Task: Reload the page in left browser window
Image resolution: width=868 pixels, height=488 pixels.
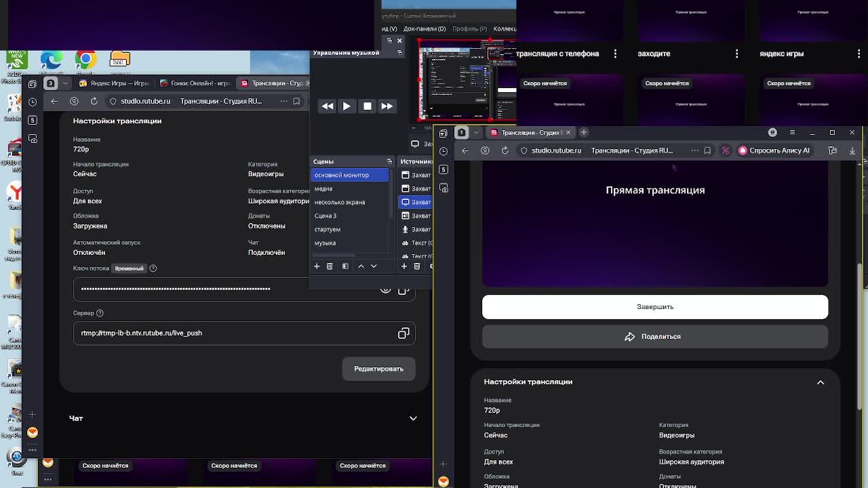Action: 94,101
